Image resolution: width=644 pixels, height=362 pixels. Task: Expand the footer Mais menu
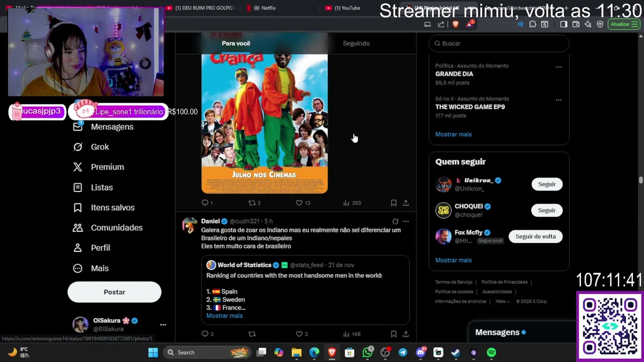point(503,301)
